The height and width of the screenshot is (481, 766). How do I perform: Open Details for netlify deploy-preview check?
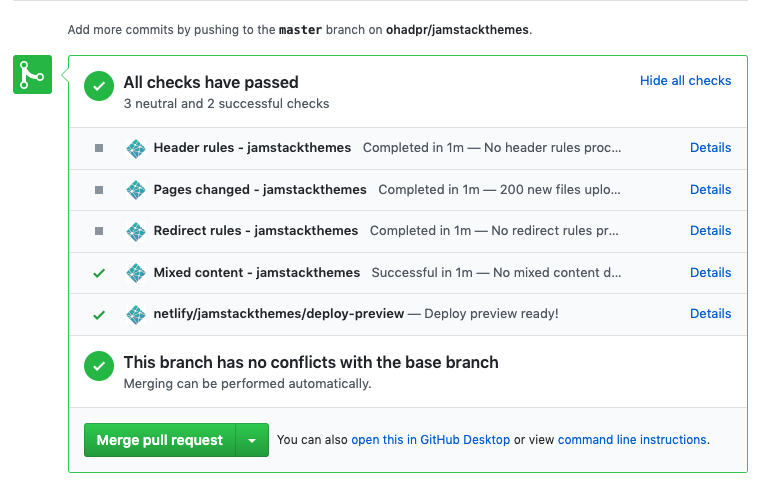tap(710, 314)
